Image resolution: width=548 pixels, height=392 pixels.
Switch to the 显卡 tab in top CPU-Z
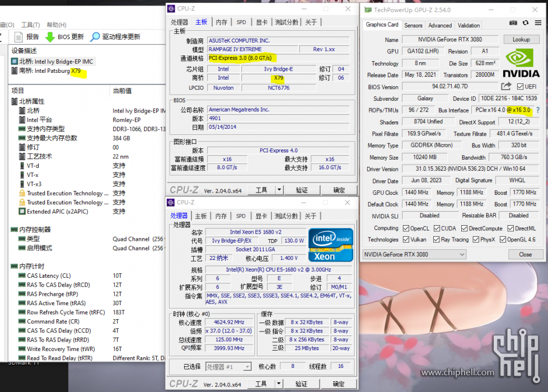point(261,22)
